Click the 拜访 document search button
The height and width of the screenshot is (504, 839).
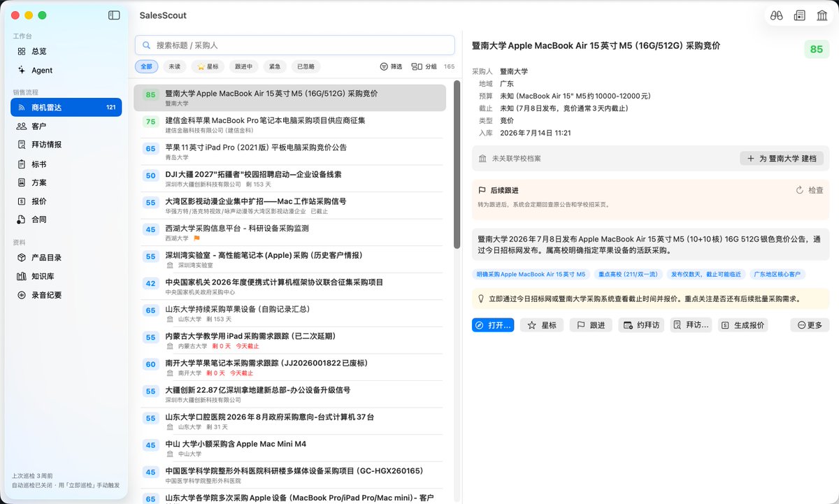tap(691, 325)
